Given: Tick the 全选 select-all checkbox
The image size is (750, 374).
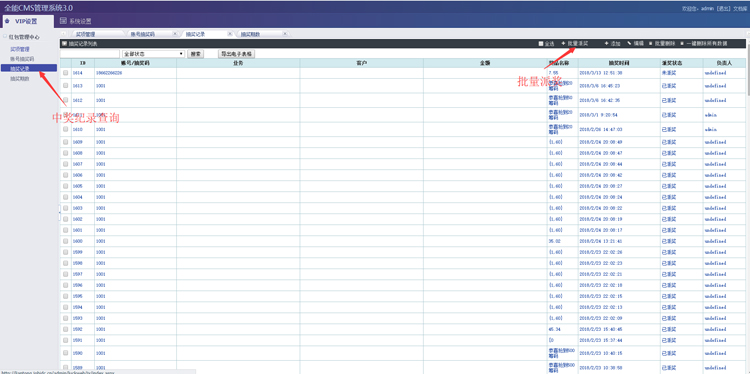Looking at the screenshot, I should click(x=541, y=44).
